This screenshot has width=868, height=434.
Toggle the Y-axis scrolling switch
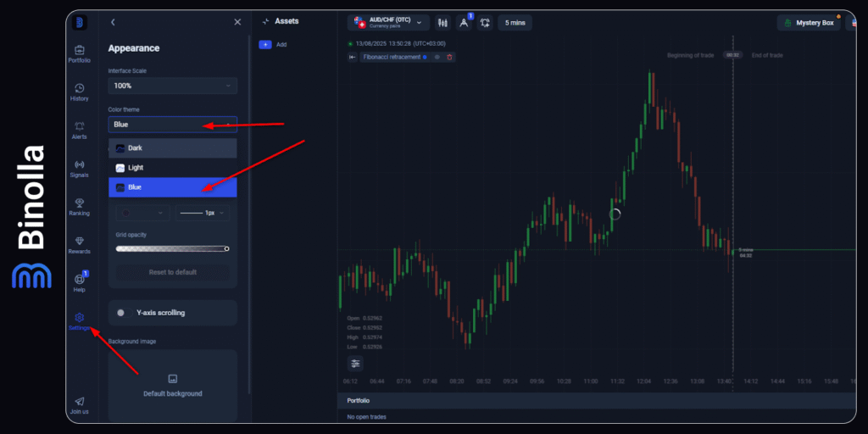[x=121, y=313]
